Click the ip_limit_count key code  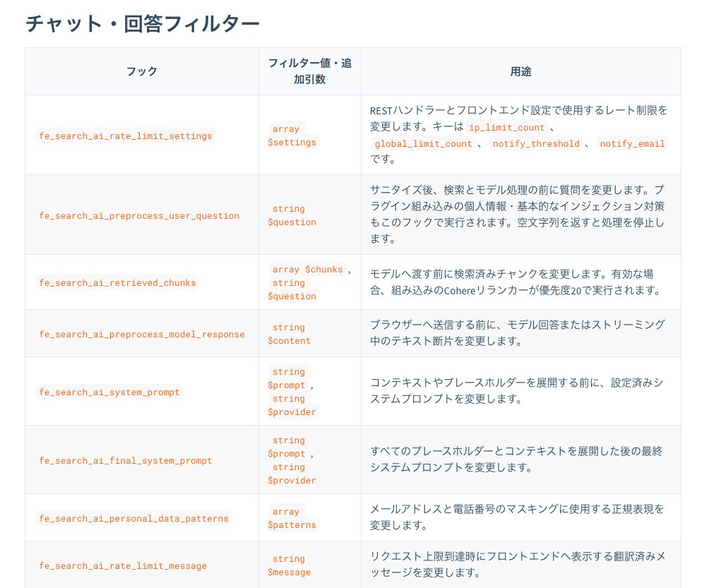pyautogui.click(x=506, y=128)
